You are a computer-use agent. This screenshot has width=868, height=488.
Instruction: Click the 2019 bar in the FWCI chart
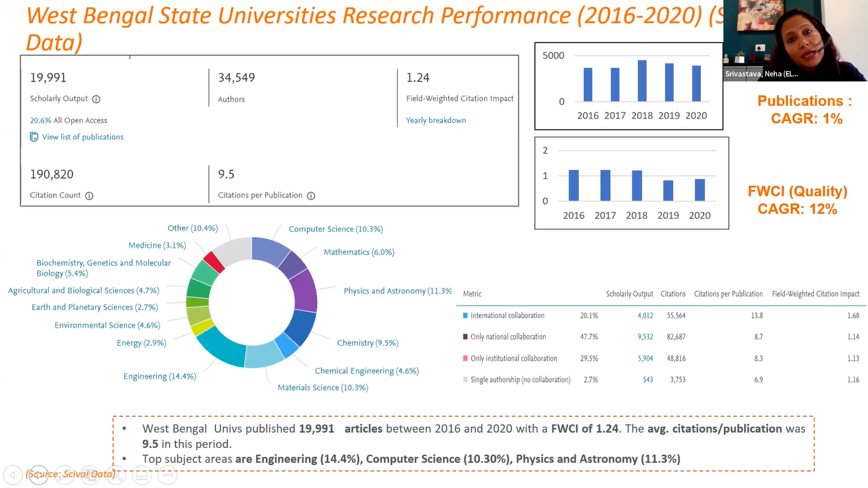click(x=668, y=191)
